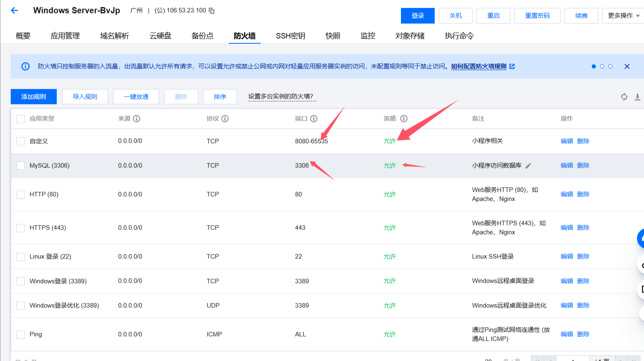Switch to the 备份点 tab
644x361 pixels.
(203, 36)
